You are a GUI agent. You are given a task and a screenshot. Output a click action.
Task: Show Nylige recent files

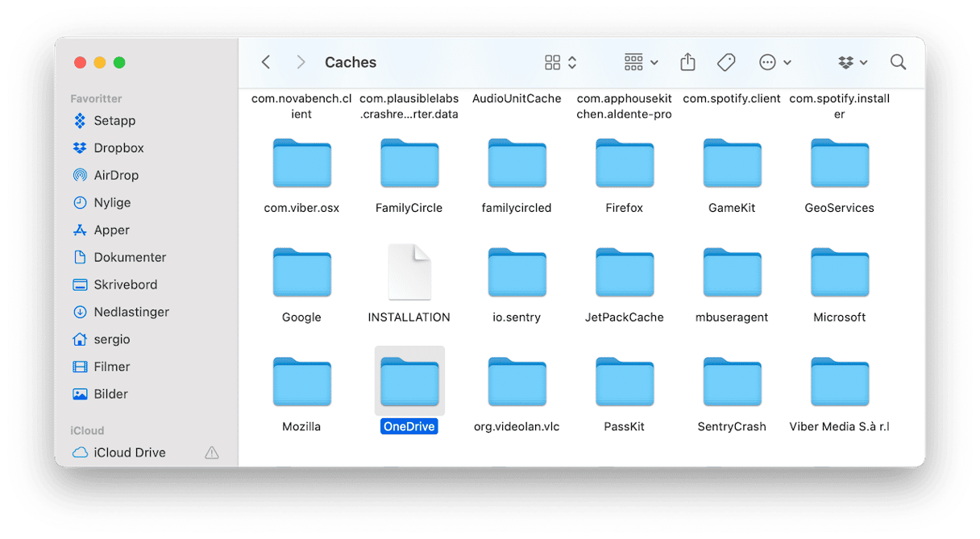click(x=102, y=203)
